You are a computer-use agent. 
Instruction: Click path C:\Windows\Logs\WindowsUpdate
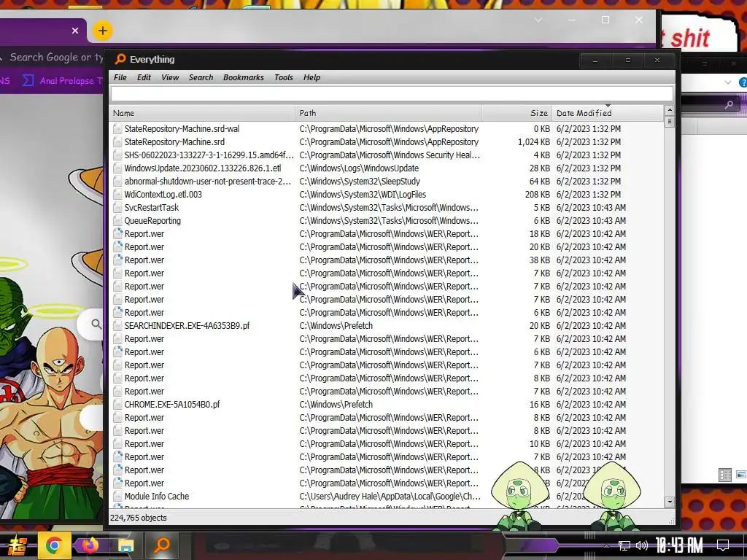click(x=359, y=168)
